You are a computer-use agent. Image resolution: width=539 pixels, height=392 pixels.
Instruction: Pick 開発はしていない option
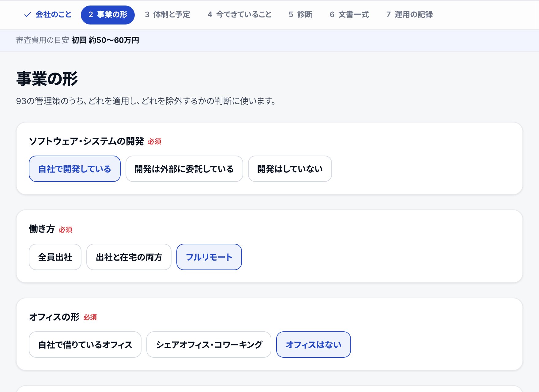(290, 169)
